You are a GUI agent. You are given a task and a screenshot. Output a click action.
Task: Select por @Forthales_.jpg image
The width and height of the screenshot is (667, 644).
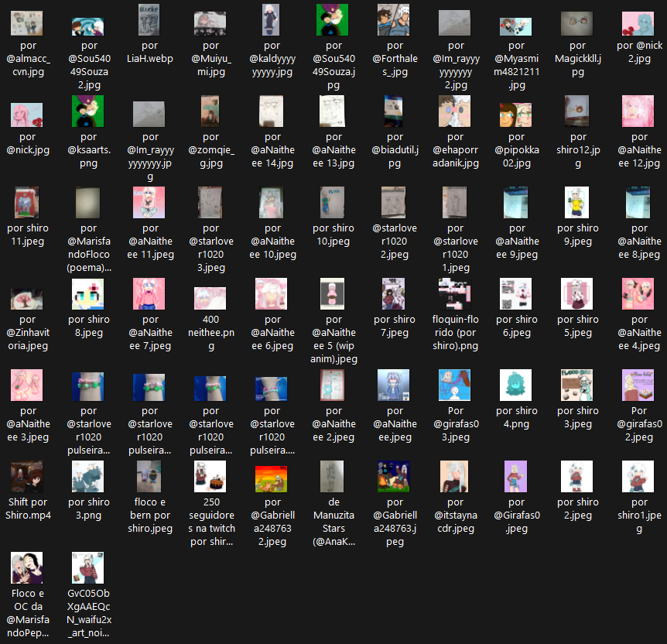click(x=394, y=20)
